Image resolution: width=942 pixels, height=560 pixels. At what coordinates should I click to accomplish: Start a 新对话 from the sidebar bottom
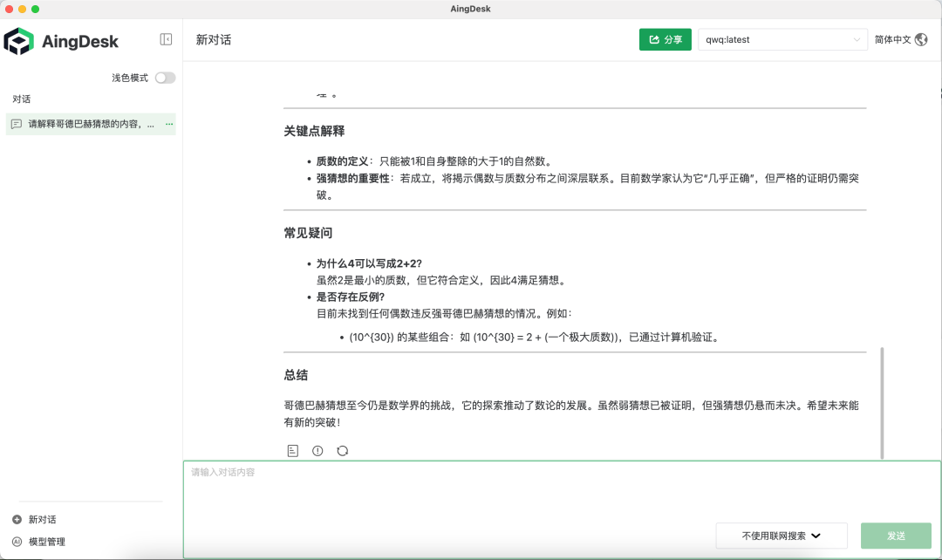pos(42,519)
